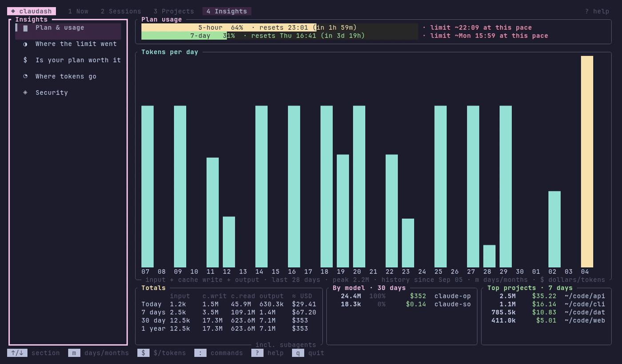Click the dollar icon beside Is your plan worth it
This screenshot has width=622, height=364.
[25, 60]
